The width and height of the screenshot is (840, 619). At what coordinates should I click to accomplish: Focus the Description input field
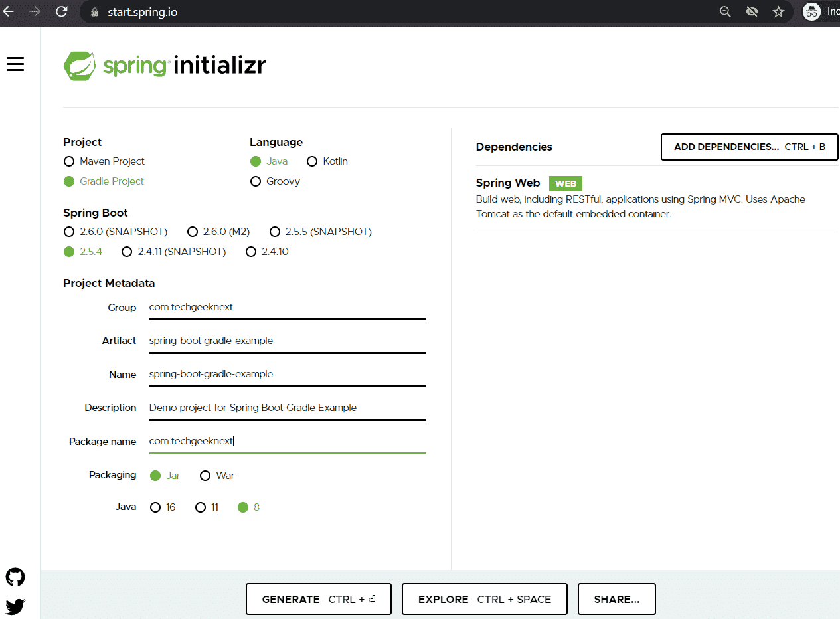click(288, 408)
